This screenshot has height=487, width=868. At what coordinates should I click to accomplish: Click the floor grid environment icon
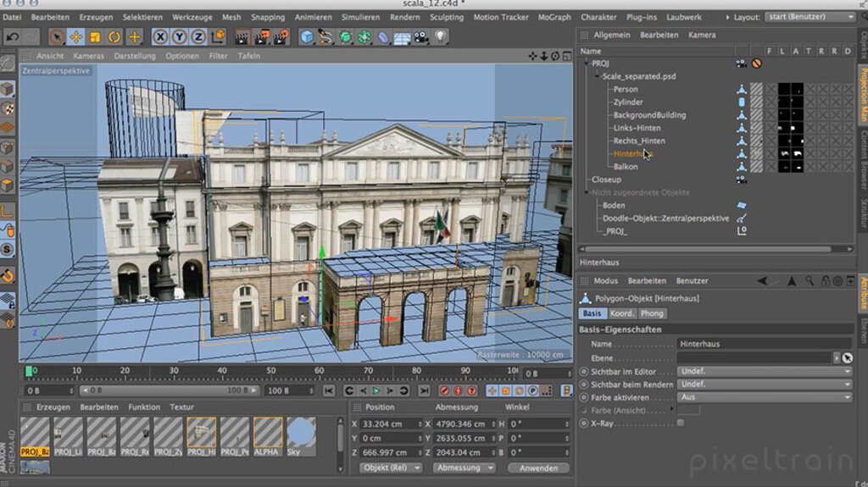(402, 37)
